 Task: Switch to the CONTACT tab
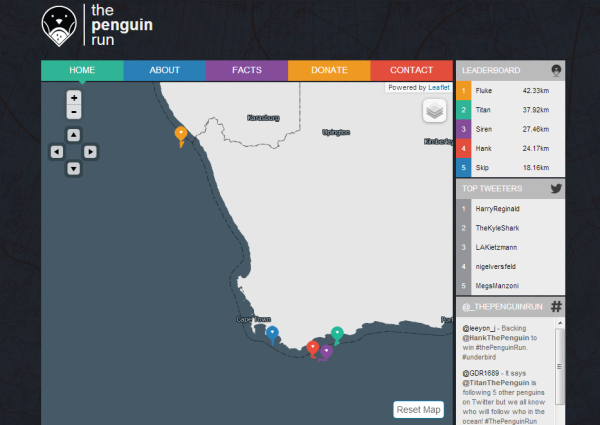click(411, 70)
